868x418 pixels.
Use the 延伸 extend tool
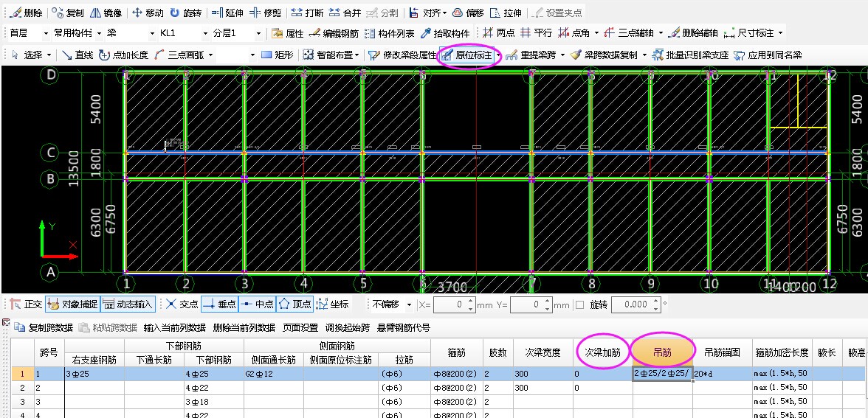point(227,13)
